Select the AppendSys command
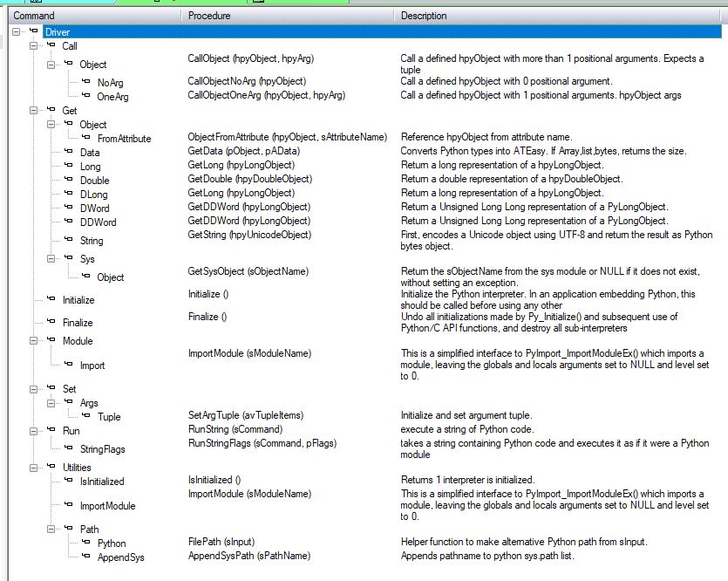Screen dimensions: 728x581 tap(120, 557)
